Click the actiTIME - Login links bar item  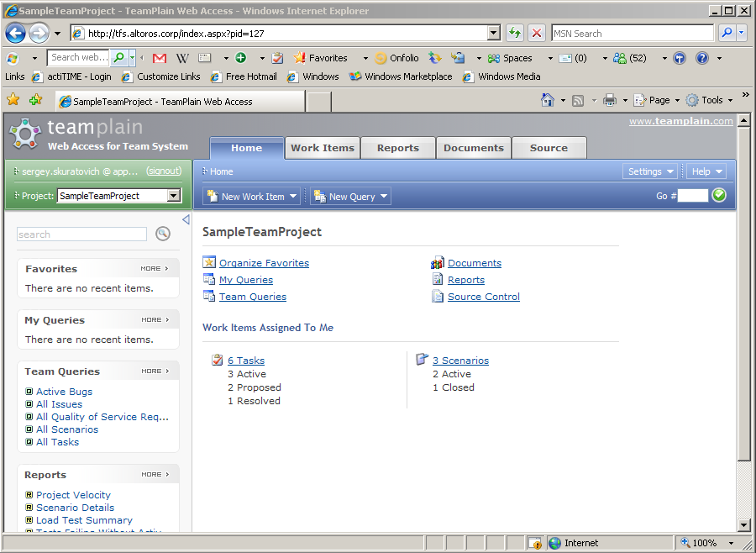coord(71,76)
